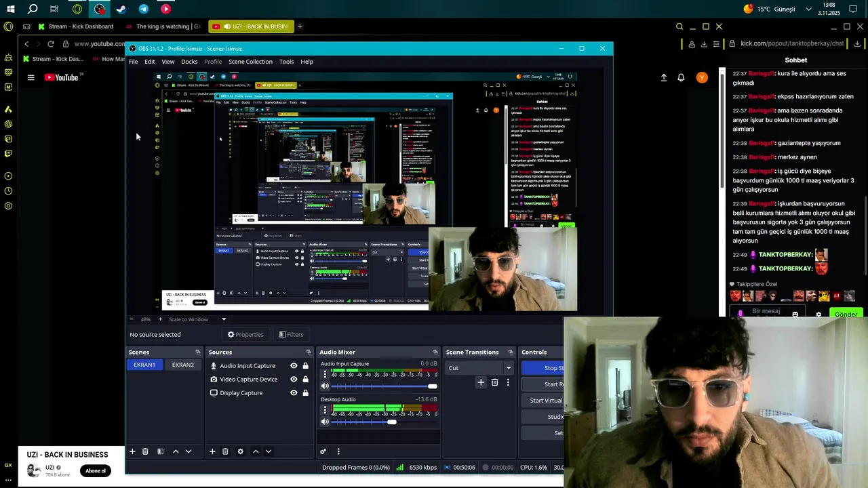Click YouTube upload arrow icon
The image size is (868, 488).
664,77
